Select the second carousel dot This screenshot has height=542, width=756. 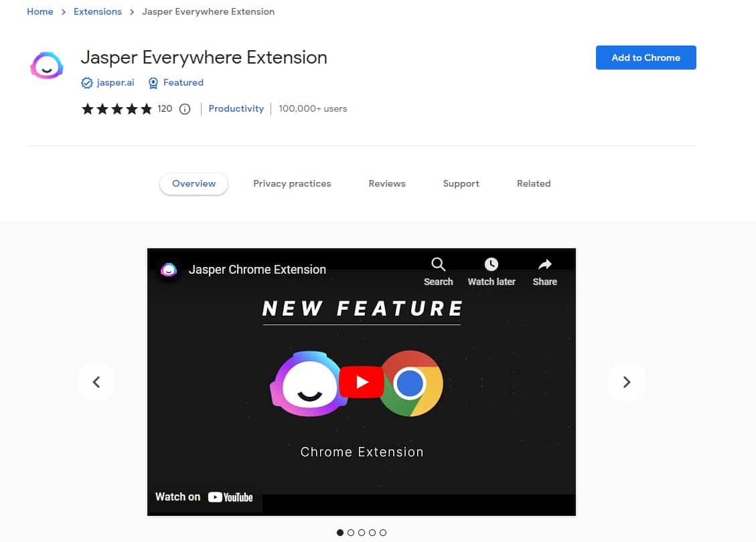point(350,533)
